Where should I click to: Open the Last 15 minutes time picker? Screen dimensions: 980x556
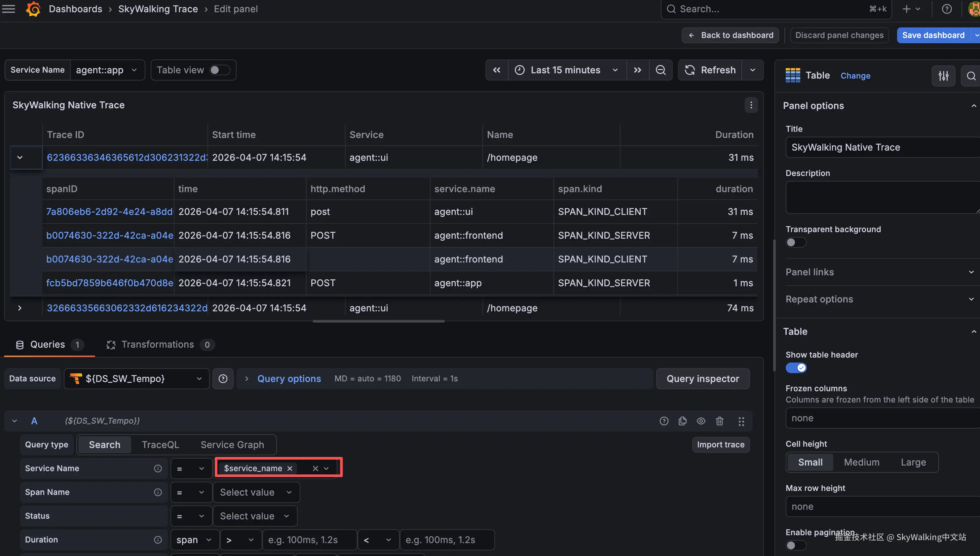pyautogui.click(x=566, y=70)
